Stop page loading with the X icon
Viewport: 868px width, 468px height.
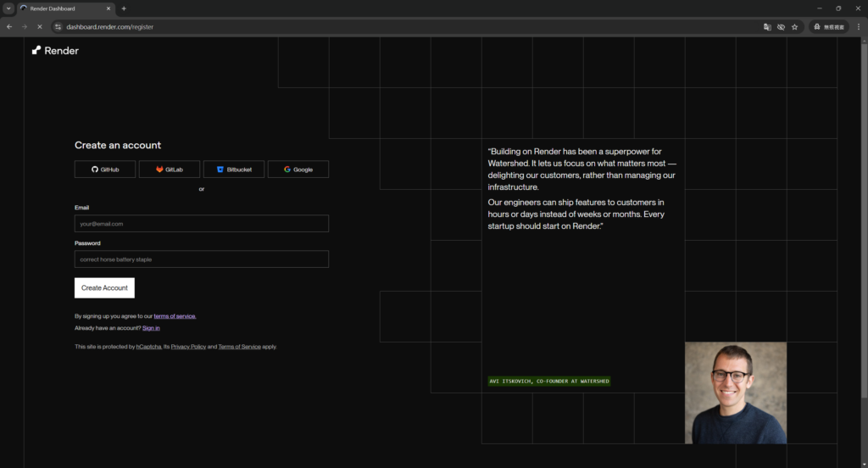click(x=39, y=26)
